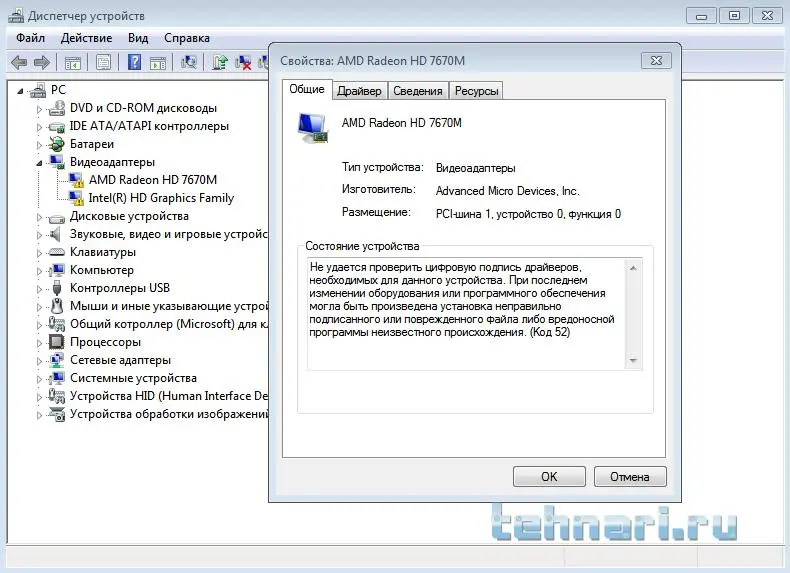790x573 pixels.
Task: Open the Вид menu
Action: pyautogui.click(x=138, y=38)
